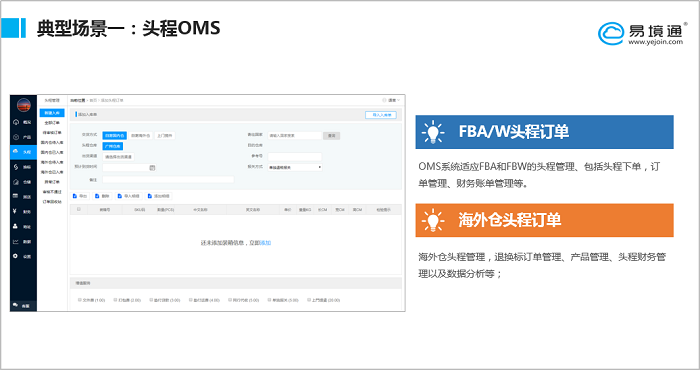Image resolution: width=700 pixels, height=370 pixels.
Task: Click the user person icon in sidebar
Action: 16,226
